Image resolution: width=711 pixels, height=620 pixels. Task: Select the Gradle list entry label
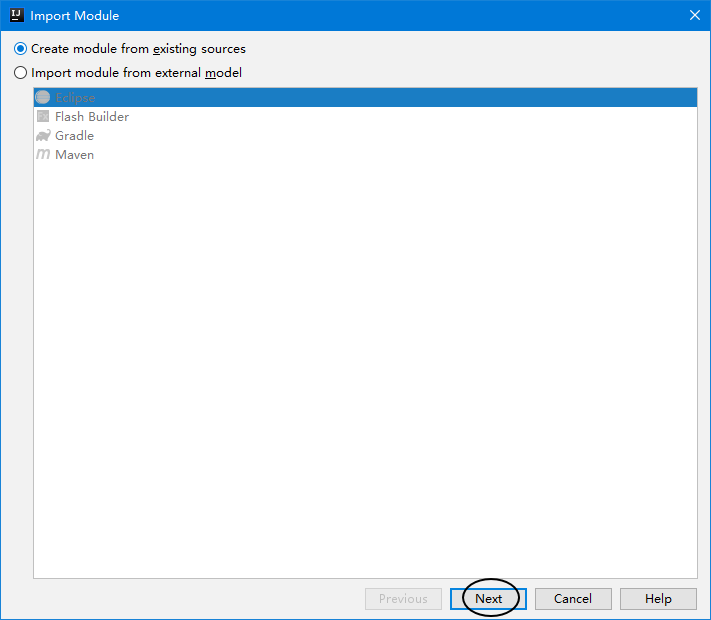click(x=75, y=136)
